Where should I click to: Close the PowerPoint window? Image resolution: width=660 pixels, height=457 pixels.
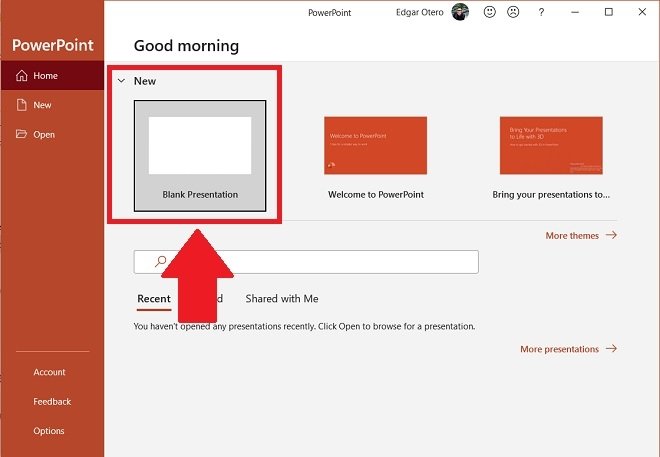642,12
